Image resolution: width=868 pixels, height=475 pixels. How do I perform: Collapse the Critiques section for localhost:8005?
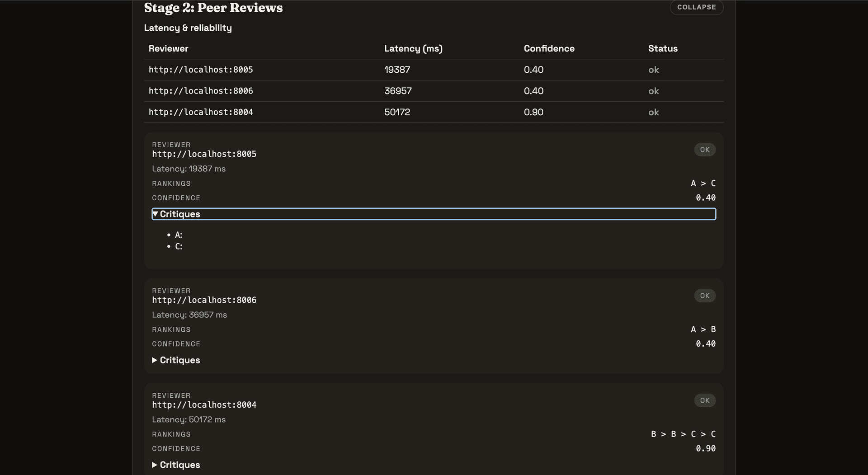[179, 214]
